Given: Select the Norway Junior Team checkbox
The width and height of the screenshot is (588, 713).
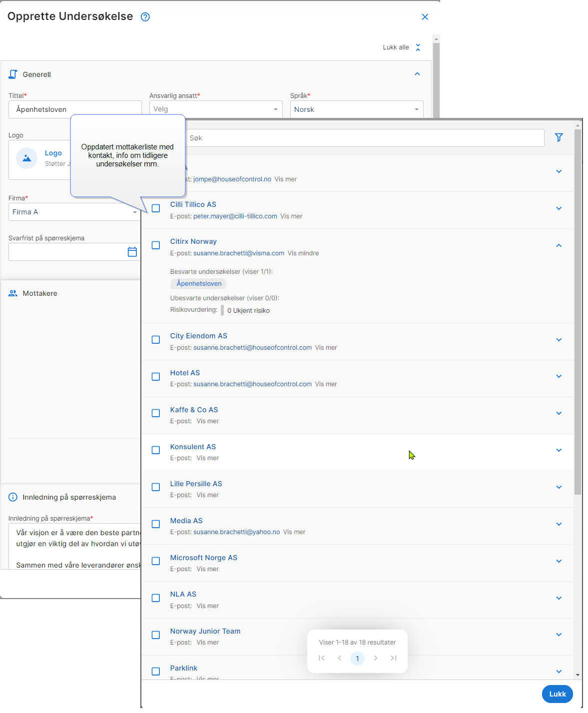Looking at the screenshot, I should [x=156, y=635].
